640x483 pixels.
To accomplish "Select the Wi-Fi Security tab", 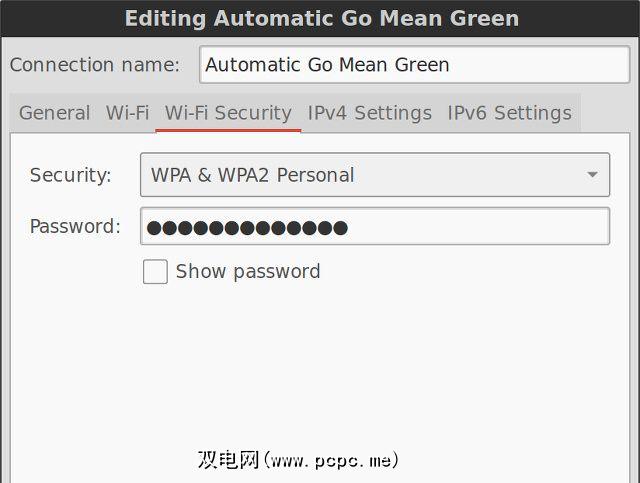I will click(x=228, y=113).
